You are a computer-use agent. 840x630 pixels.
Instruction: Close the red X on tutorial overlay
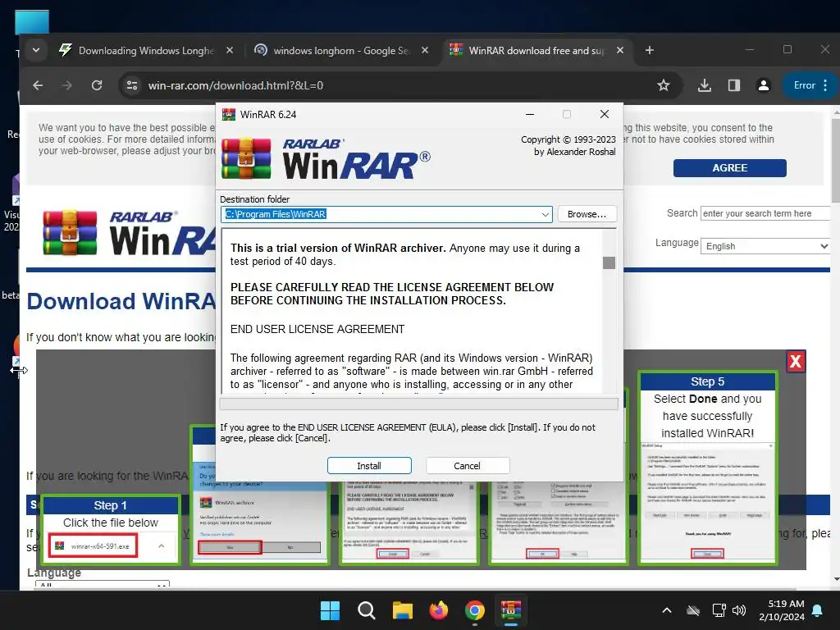tap(796, 362)
